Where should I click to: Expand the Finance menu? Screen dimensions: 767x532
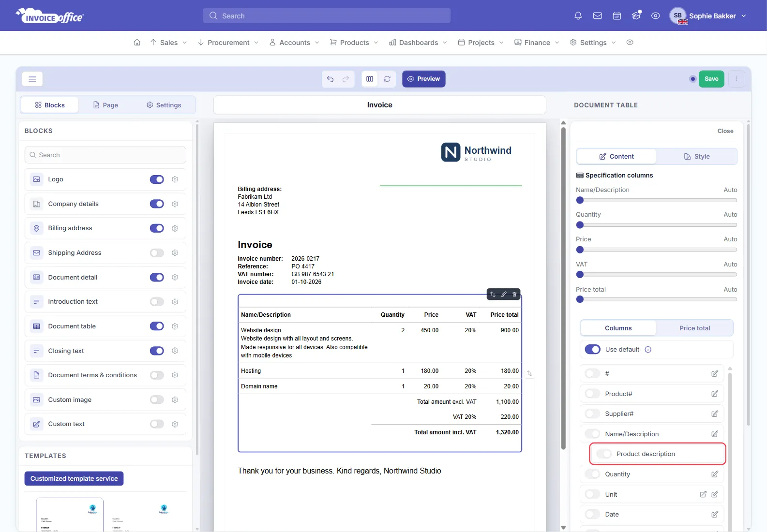pos(537,43)
